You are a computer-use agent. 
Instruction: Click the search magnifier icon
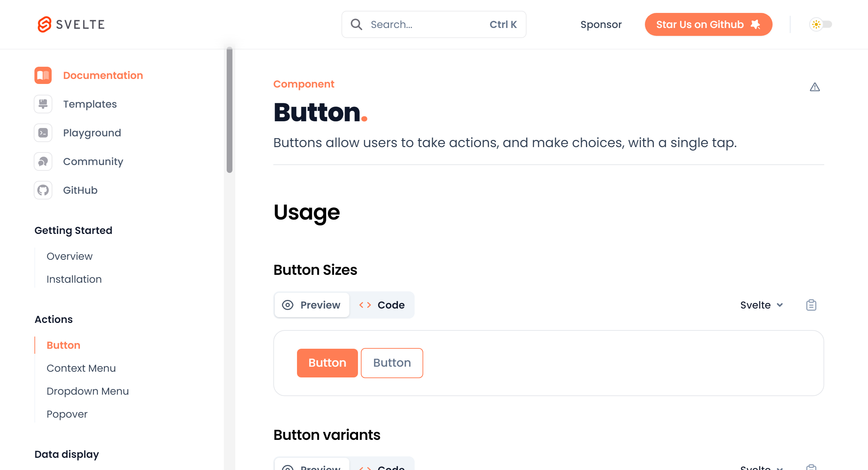pos(356,24)
